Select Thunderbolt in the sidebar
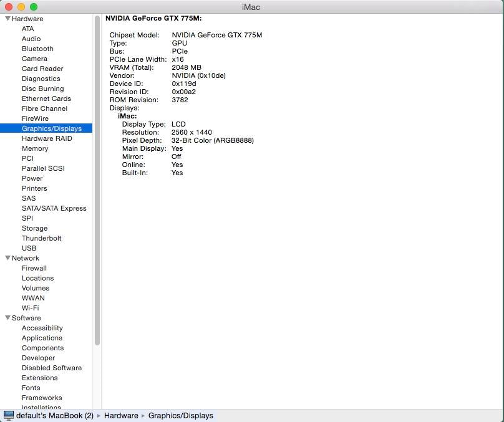Screen dimensions: 504x422 pyautogui.click(x=41, y=238)
